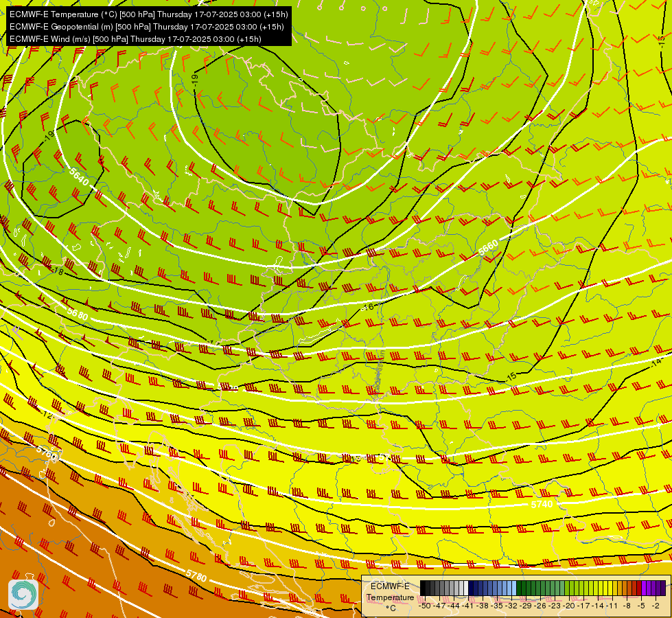
Task: Click the -17 tick label in the legend
Action: pyautogui.click(x=583, y=606)
